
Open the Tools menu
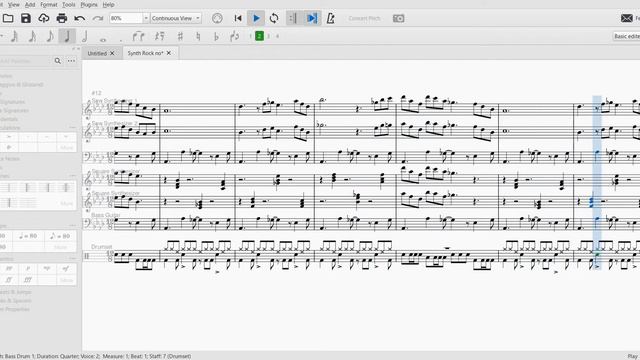[69, 4]
